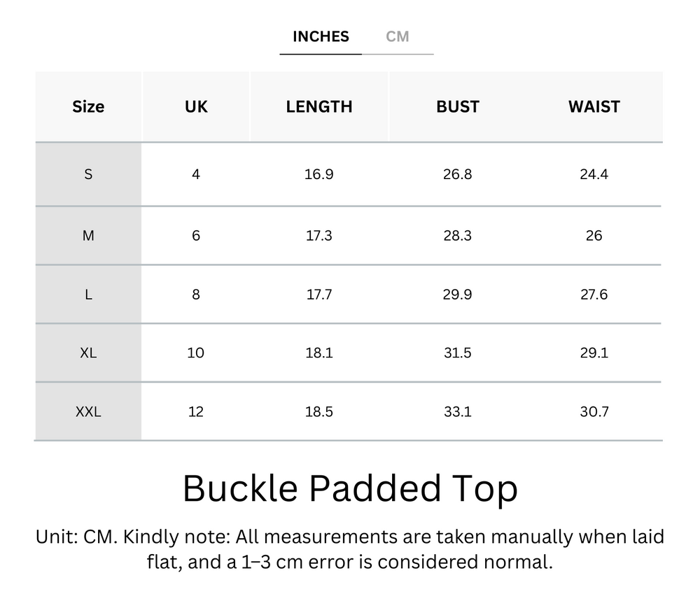Viewport: 700px width, 608px height.
Task: Click the UK column header
Action: [x=196, y=106]
